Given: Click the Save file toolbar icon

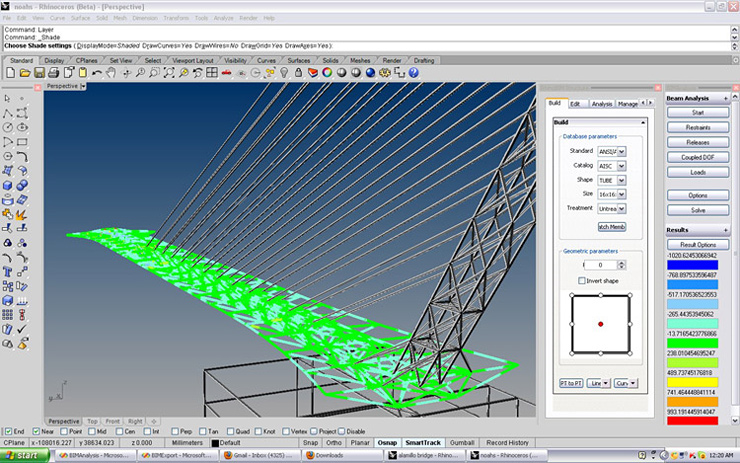Looking at the screenshot, I should click(38, 73).
